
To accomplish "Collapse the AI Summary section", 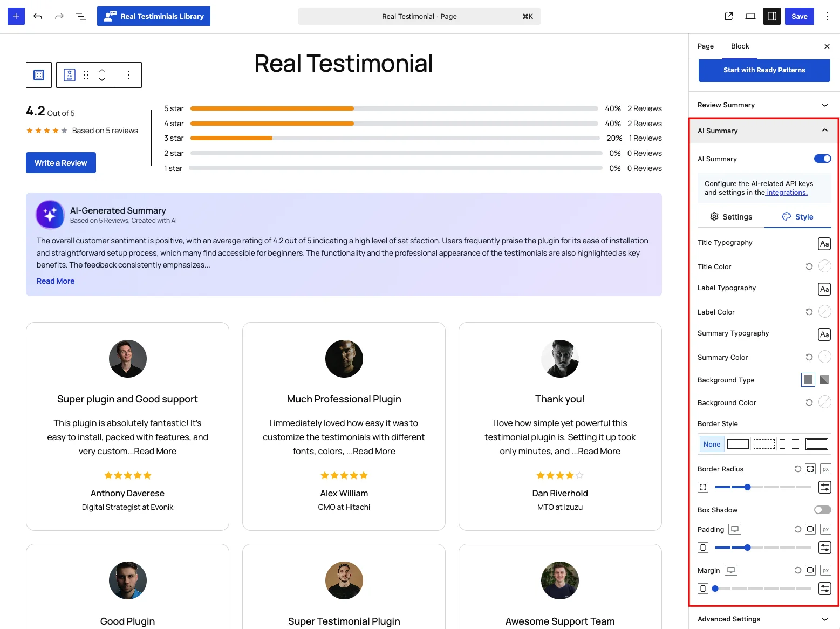I will tap(764, 131).
